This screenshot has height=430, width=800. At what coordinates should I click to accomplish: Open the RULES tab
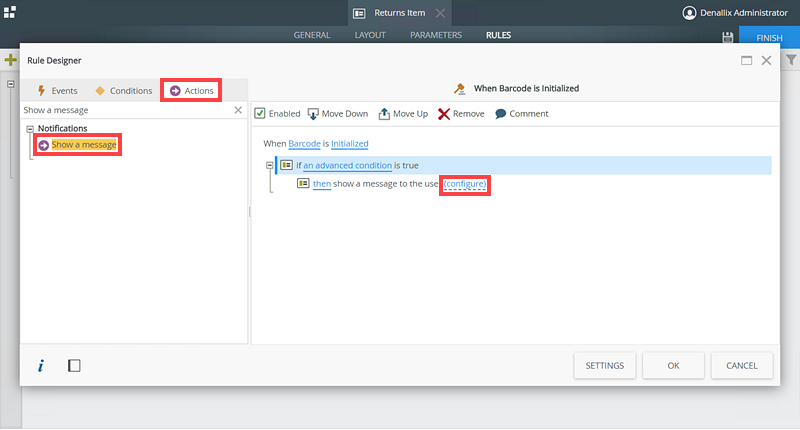click(x=498, y=35)
